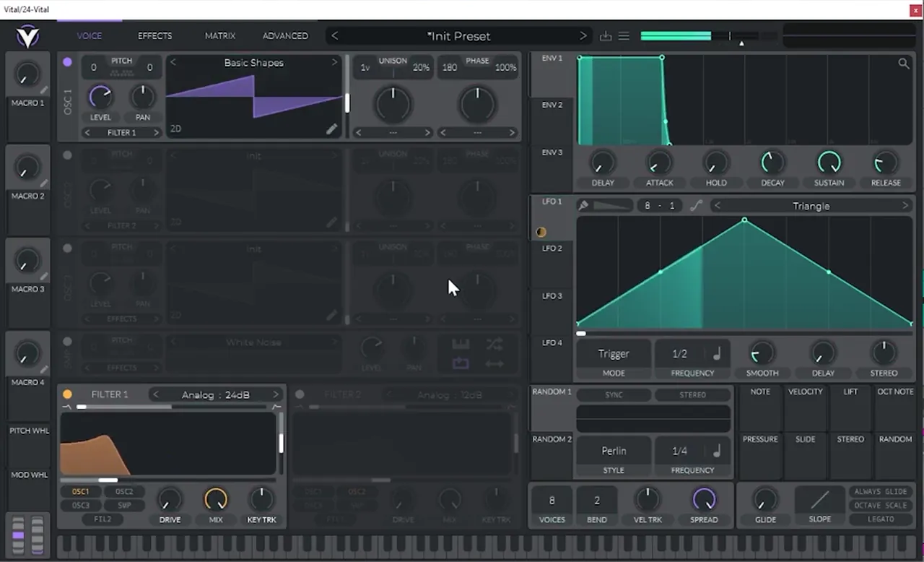Open the Perlin style selector
This screenshot has height=562, width=924.
coord(614,451)
